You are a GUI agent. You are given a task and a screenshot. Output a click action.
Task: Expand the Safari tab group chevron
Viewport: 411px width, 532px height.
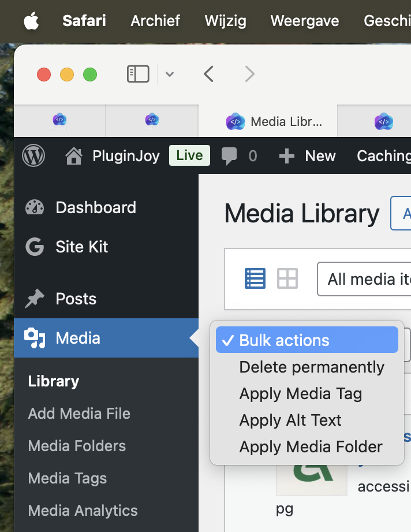[x=169, y=74]
